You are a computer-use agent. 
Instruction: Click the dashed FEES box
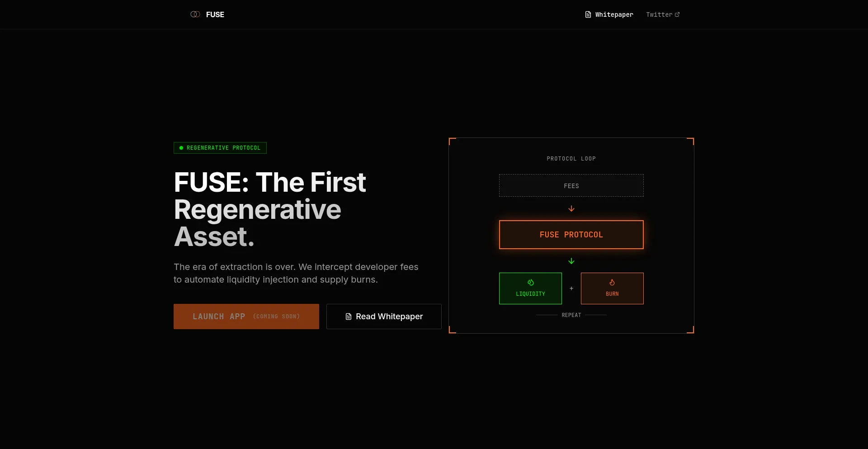(571, 185)
